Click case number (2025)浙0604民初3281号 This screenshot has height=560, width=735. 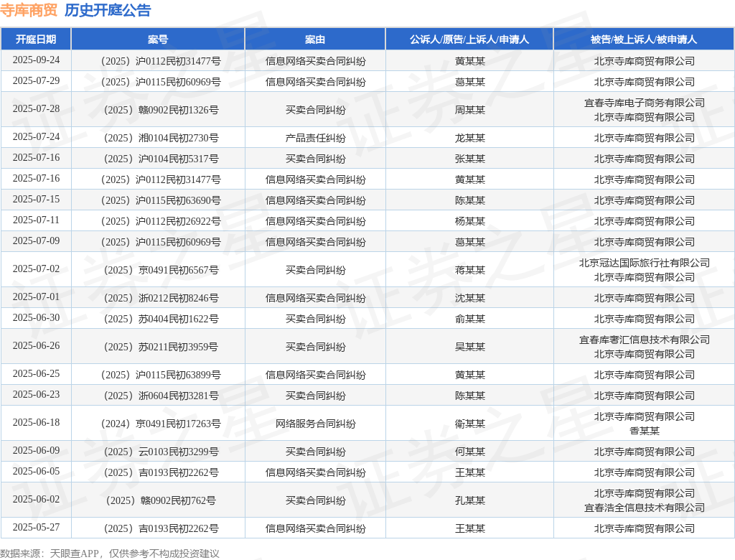(x=161, y=396)
